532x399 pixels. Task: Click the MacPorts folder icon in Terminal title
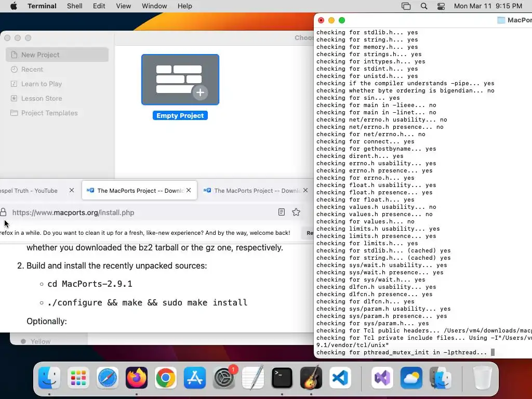click(501, 20)
